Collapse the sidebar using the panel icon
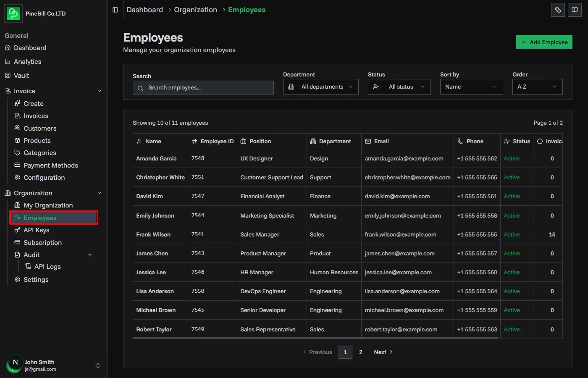This screenshot has width=588, height=378. point(115,10)
